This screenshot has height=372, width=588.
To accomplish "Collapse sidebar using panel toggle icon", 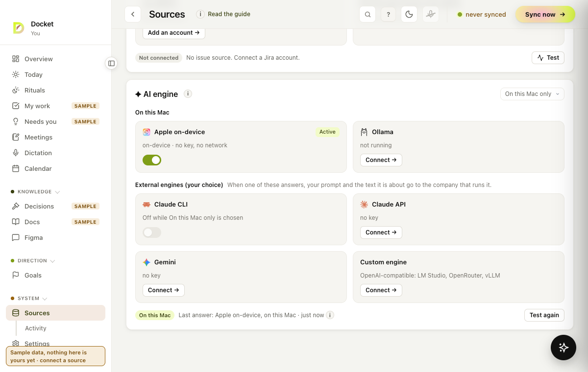I will [111, 63].
